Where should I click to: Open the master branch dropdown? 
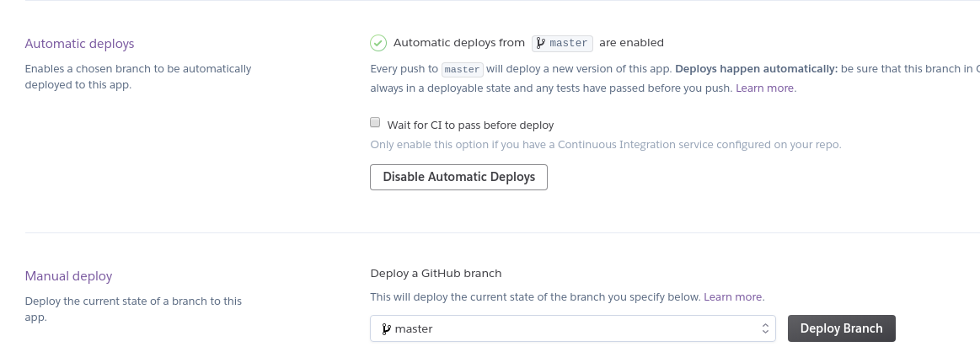pos(572,328)
